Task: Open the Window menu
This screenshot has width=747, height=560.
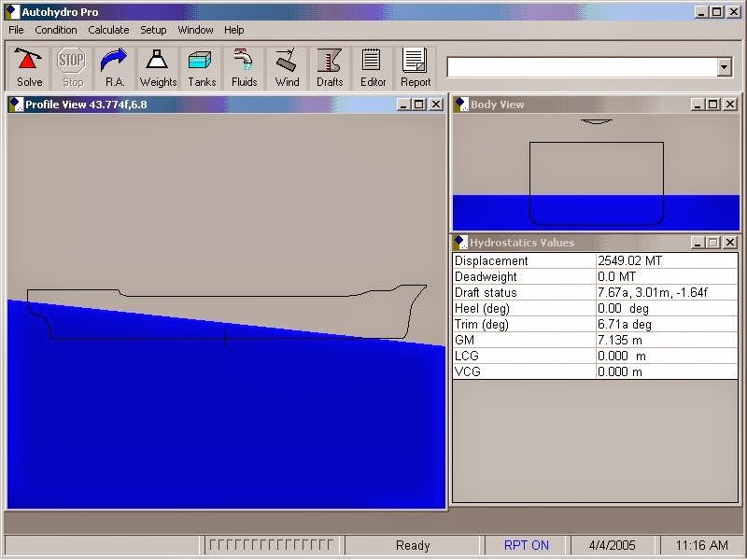Action: (195, 30)
